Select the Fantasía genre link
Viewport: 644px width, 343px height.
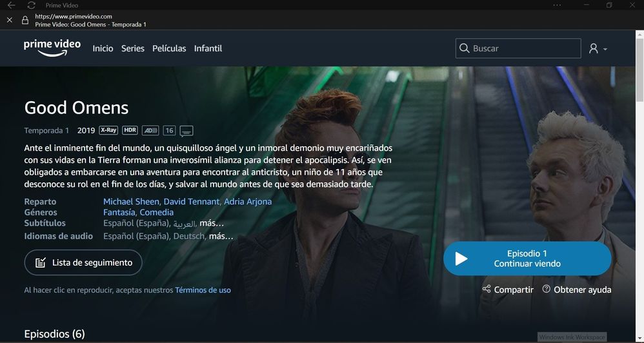coord(119,212)
